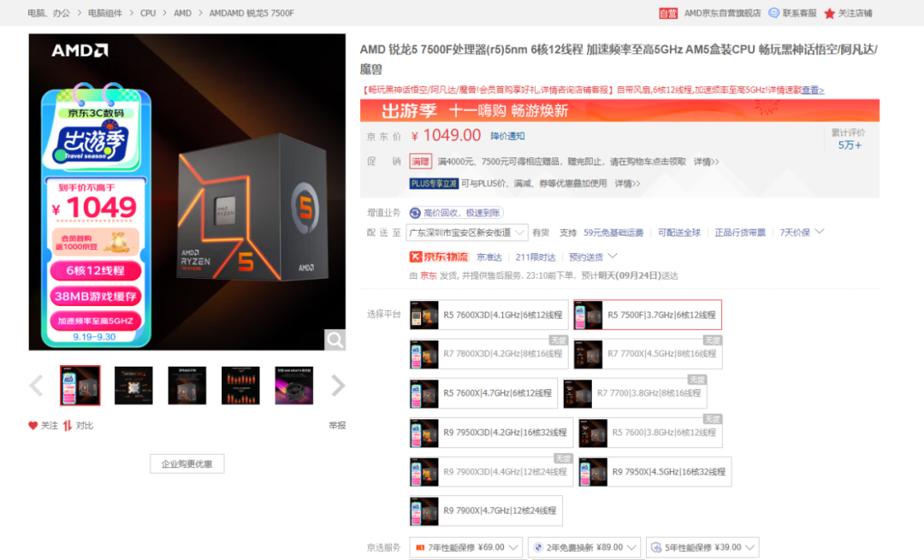Go to 电脑组件 breadcrumb
The height and width of the screenshot is (560, 924).
click(x=105, y=13)
